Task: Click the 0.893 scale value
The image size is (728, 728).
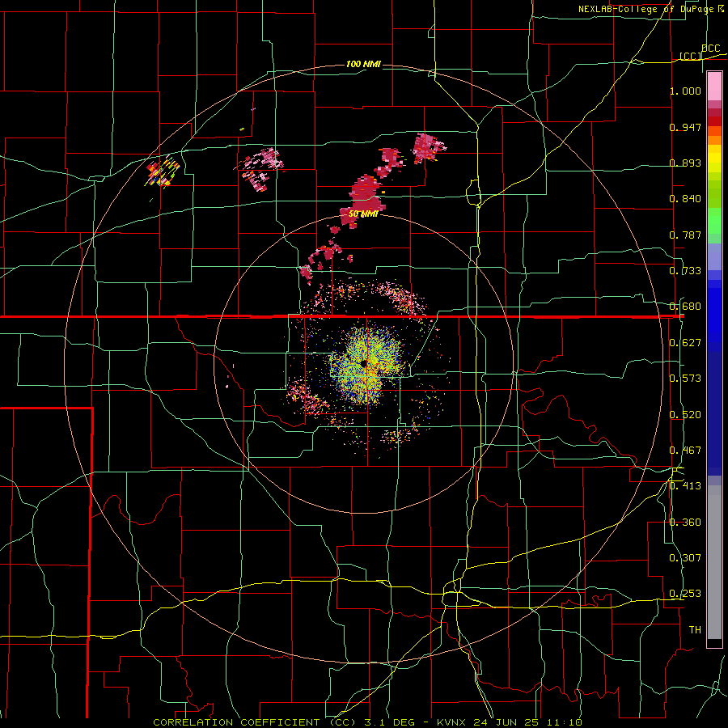Action: click(685, 163)
